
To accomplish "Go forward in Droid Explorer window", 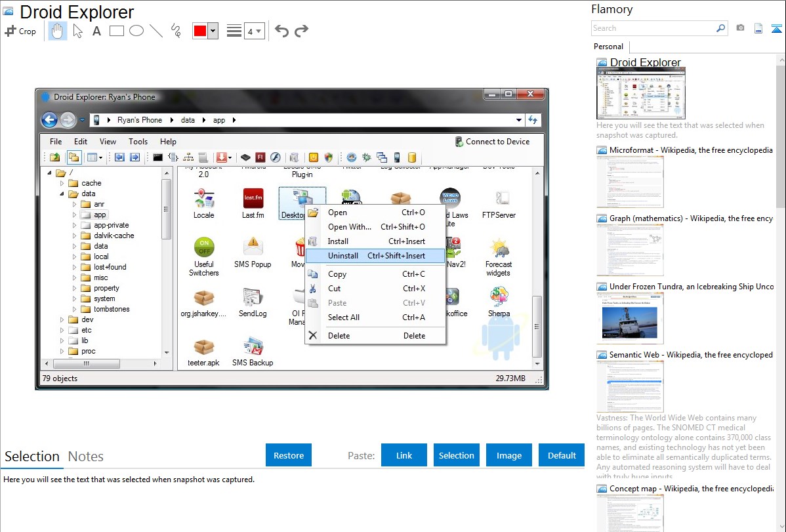I will click(68, 120).
